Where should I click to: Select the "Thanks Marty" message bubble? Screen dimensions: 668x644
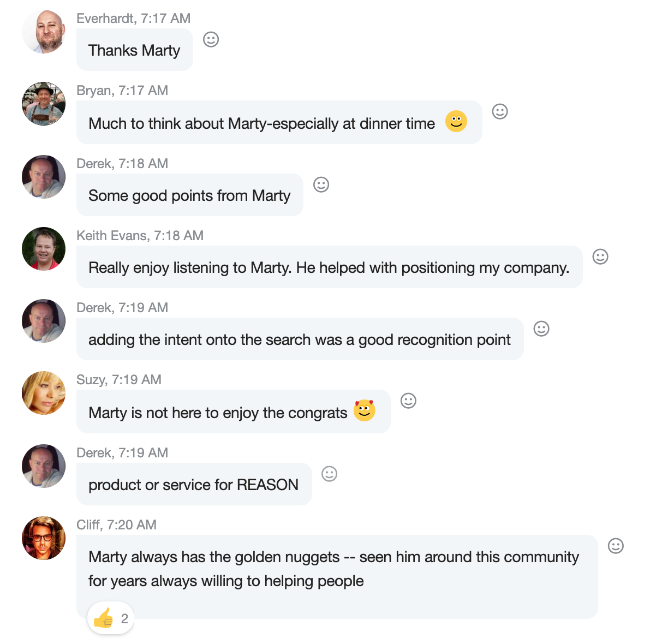tap(134, 50)
